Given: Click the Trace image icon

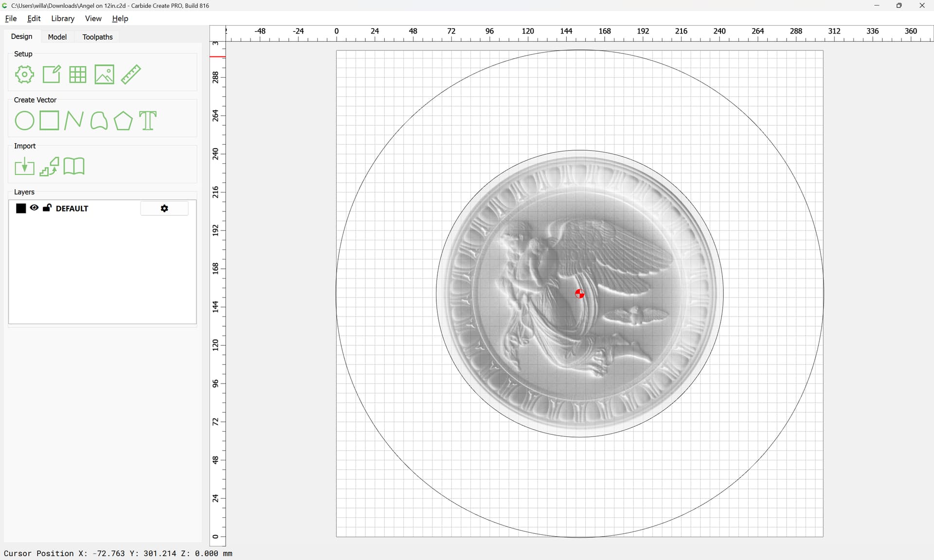Looking at the screenshot, I should pyautogui.click(x=49, y=166).
